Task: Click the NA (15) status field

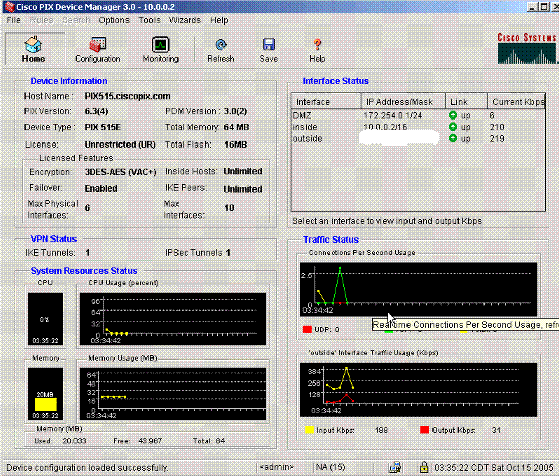Action: (330, 467)
